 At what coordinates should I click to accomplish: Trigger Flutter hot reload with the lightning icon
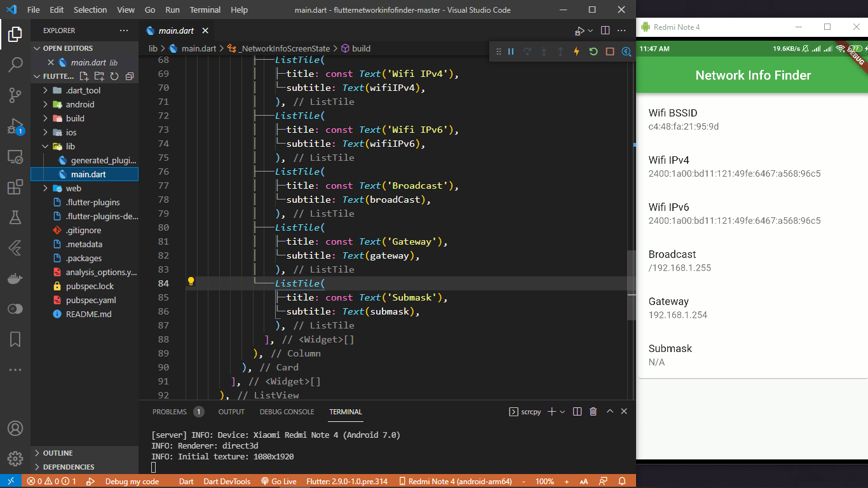pos(576,51)
